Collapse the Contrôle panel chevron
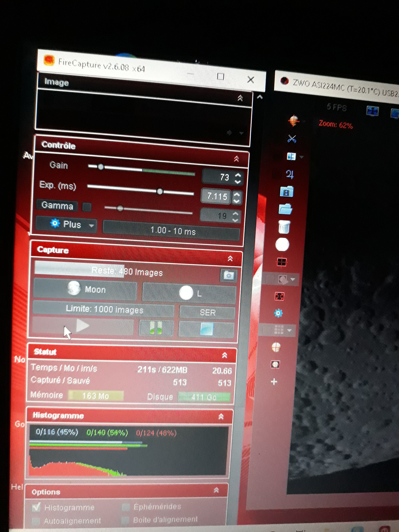 236,159
